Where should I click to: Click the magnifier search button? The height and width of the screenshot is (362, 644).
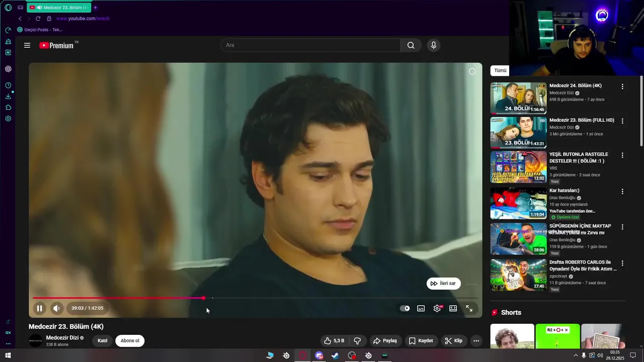(x=411, y=45)
